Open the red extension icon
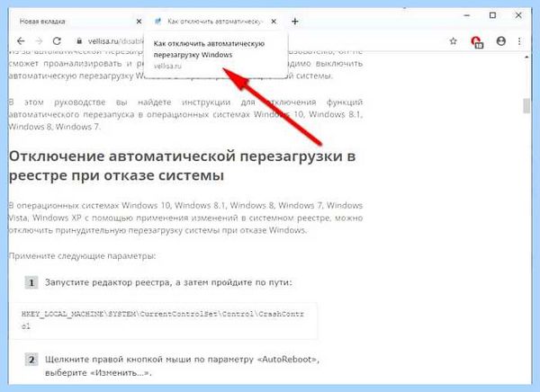 pyautogui.click(x=477, y=42)
